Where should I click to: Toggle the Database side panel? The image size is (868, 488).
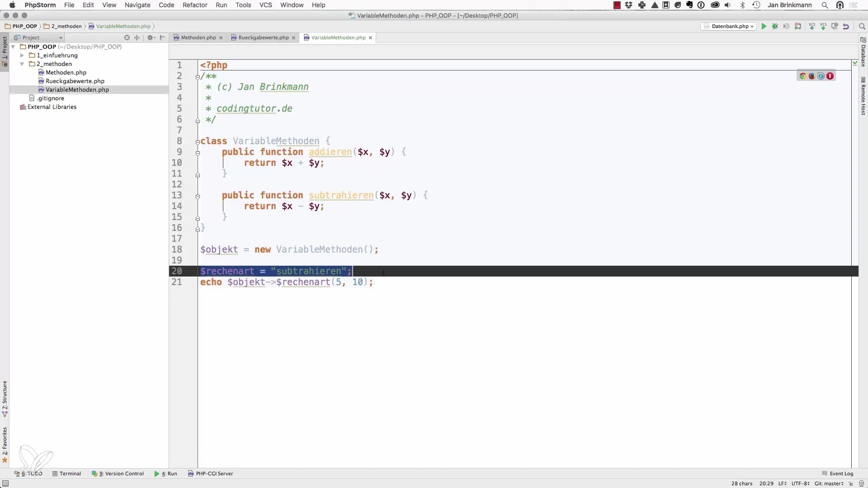(x=863, y=52)
